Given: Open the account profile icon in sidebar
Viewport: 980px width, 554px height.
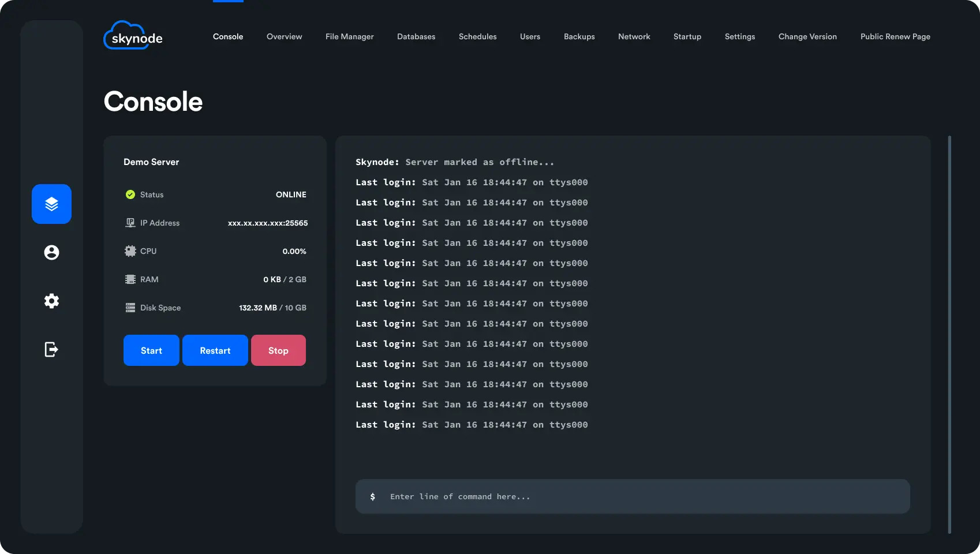Looking at the screenshot, I should coord(51,252).
